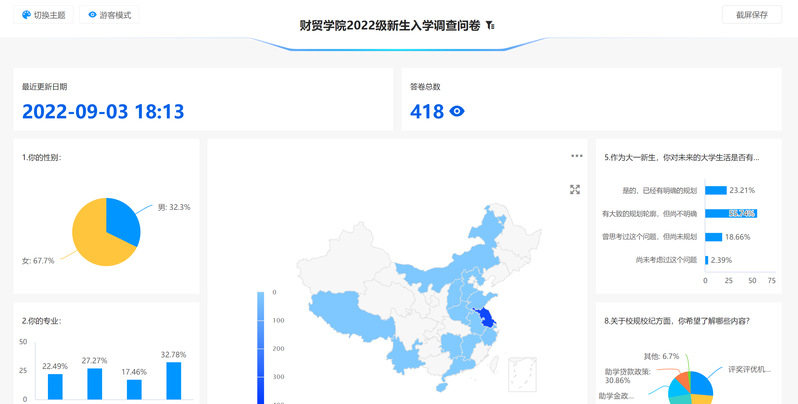Click the text size icon beside the title
This screenshot has height=404, width=798.
pos(490,26)
